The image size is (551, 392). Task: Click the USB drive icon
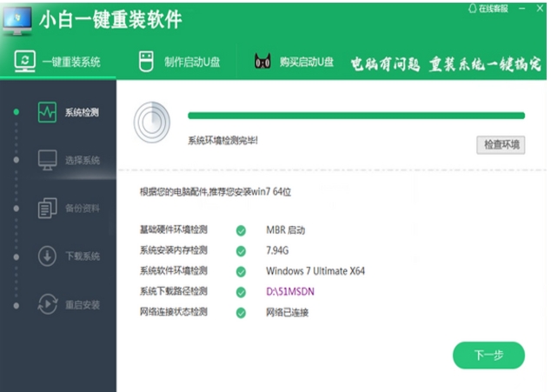146,62
